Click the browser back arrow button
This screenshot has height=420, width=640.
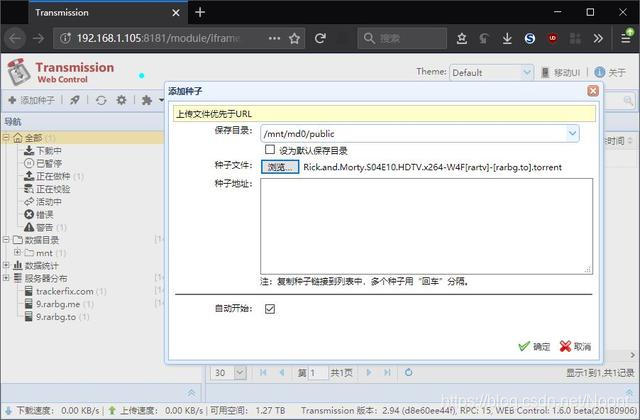pos(15,38)
